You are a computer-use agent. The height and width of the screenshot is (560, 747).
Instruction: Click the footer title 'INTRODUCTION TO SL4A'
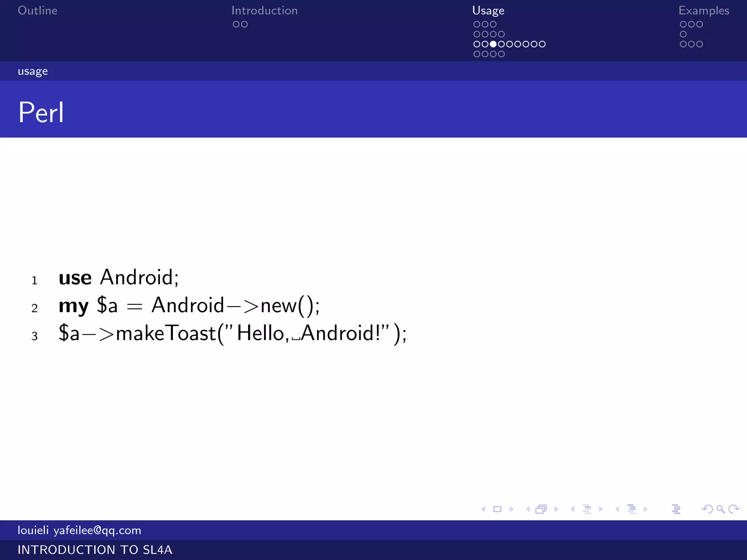pyautogui.click(x=95, y=550)
